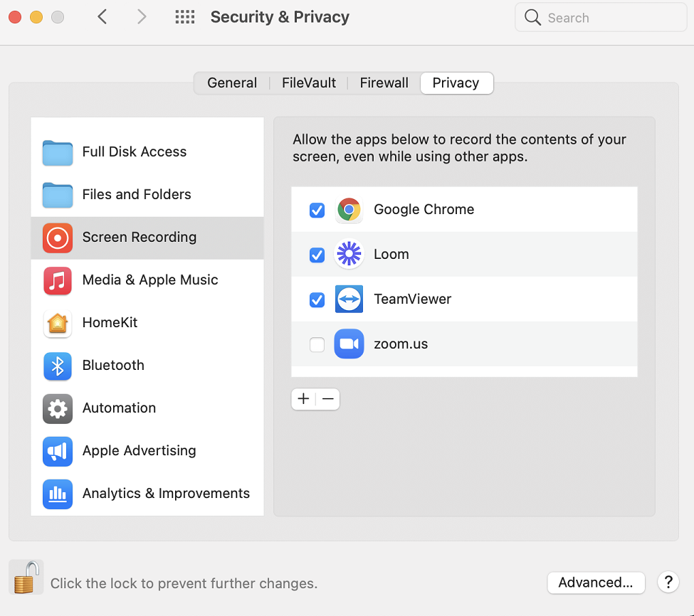Image resolution: width=694 pixels, height=616 pixels.
Task: Select the Bluetooth category
Action: coord(147,366)
